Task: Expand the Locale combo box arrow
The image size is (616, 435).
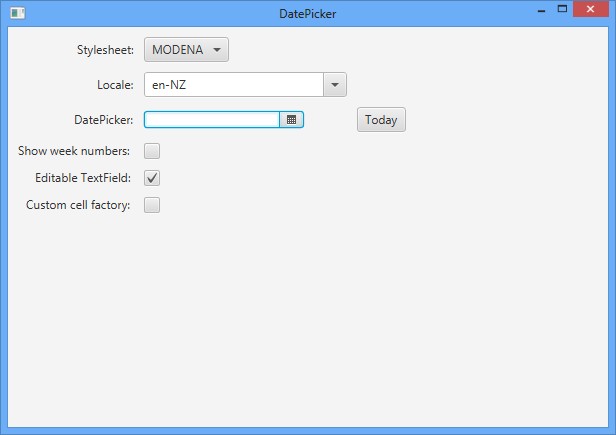Action: pos(335,85)
